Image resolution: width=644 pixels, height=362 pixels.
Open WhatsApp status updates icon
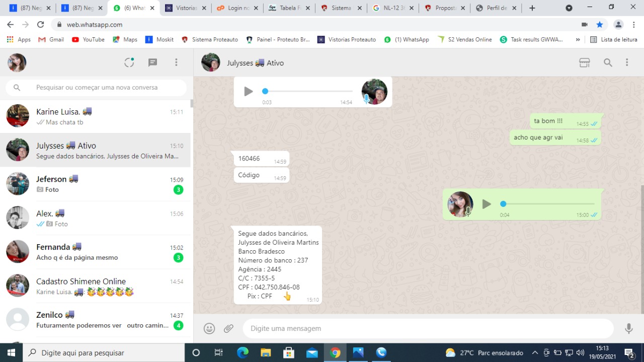(x=129, y=62)
